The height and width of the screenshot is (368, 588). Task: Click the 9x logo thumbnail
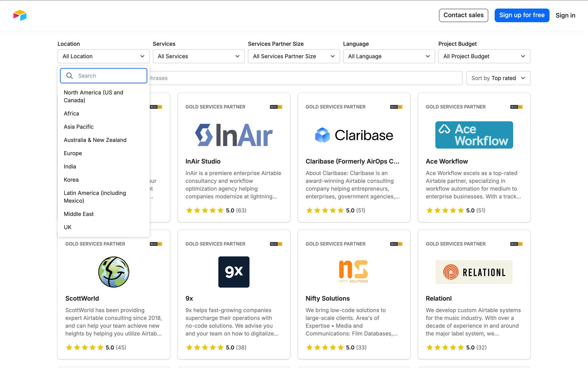point(234,272)
